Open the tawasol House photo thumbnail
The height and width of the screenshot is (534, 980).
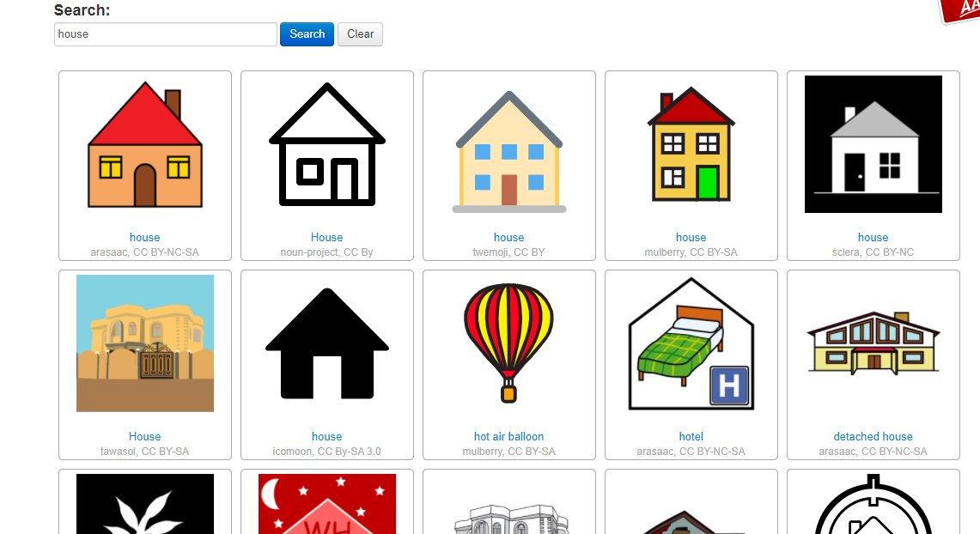[145, 343]
